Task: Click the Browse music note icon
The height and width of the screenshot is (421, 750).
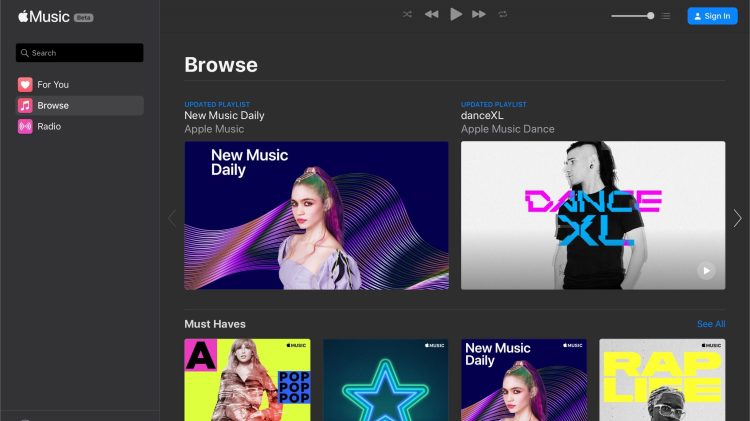Action: (25, 106)
